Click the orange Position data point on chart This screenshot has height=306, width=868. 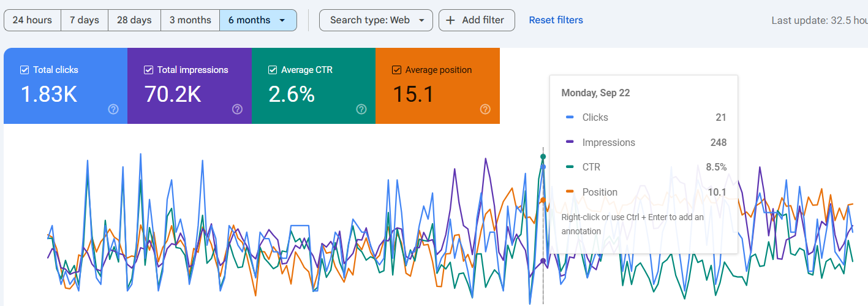click(x=543, y=200)
